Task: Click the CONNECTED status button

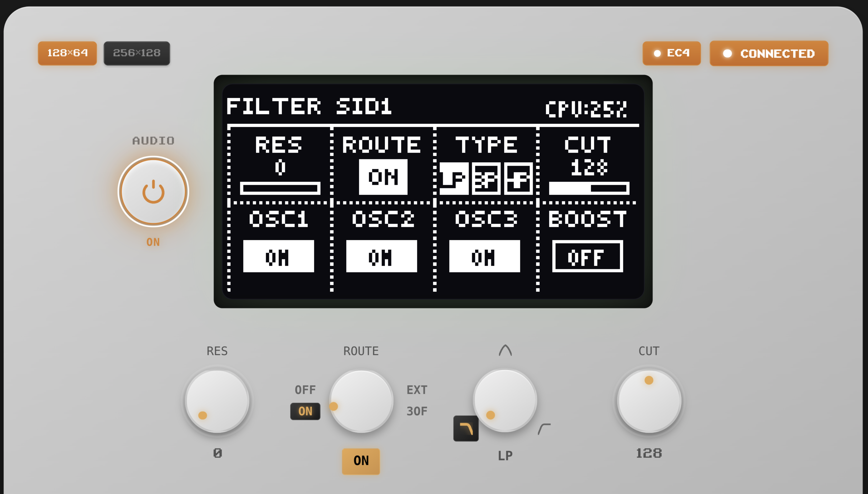Action: click(x=769, y=53)
